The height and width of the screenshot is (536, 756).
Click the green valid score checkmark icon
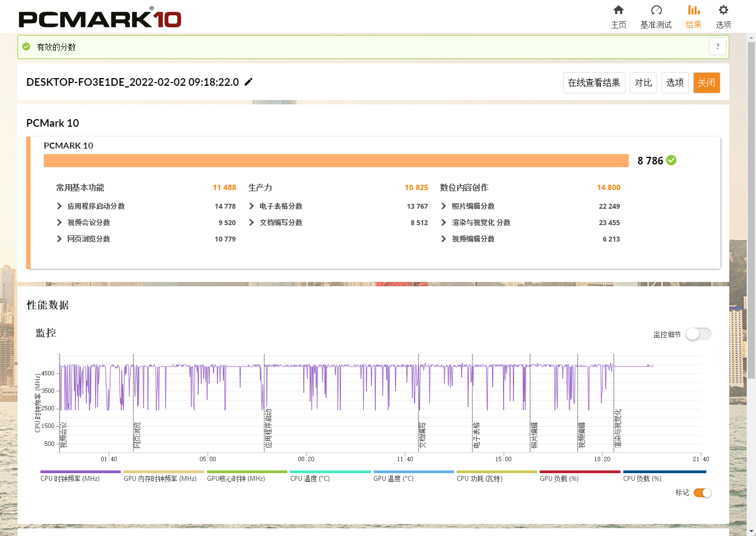coord(26,47)
